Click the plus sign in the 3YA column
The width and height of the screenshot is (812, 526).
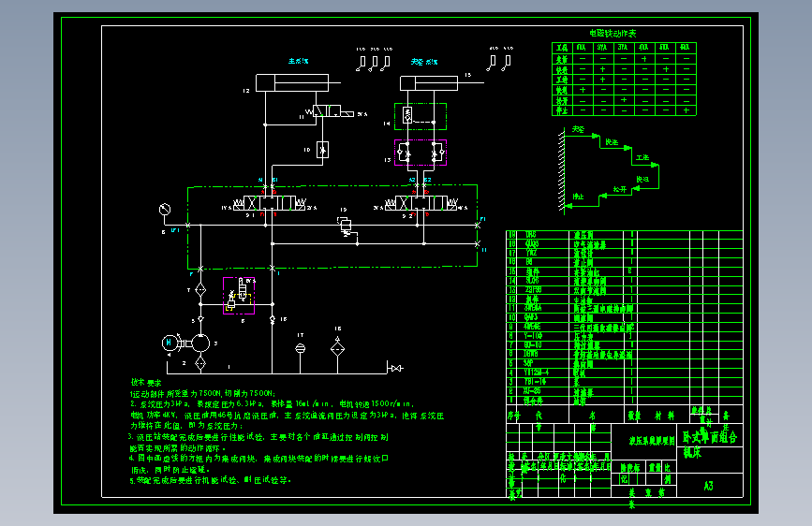[624, 100]
